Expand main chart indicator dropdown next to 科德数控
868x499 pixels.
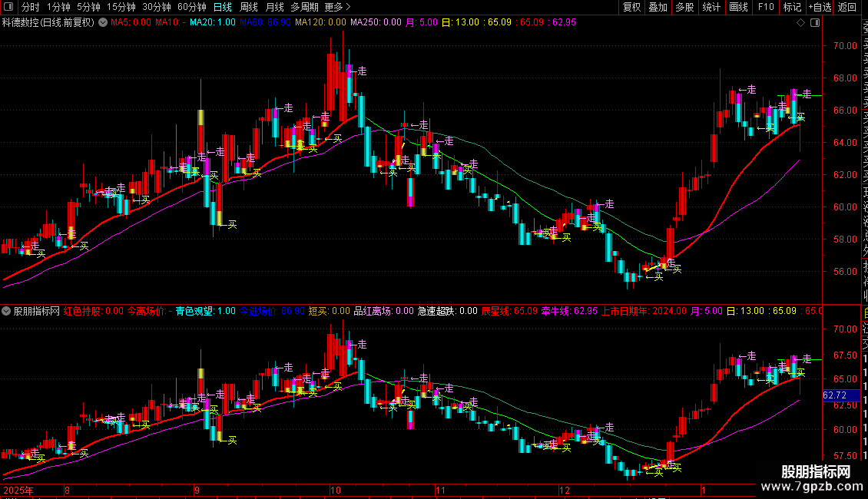(x=103, y=23)
